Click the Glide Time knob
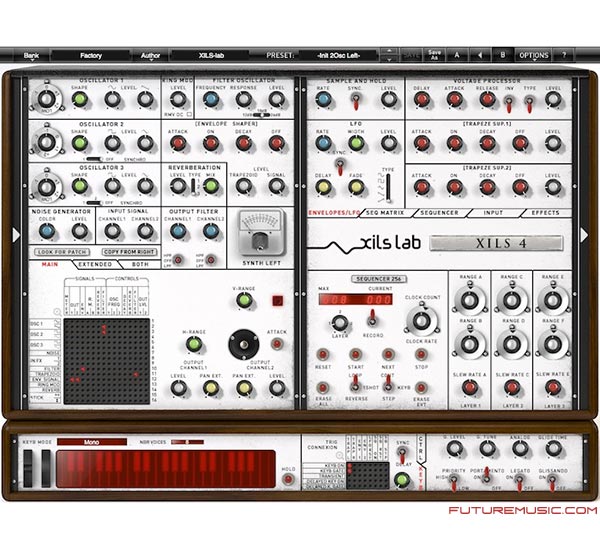 [553, 448]
